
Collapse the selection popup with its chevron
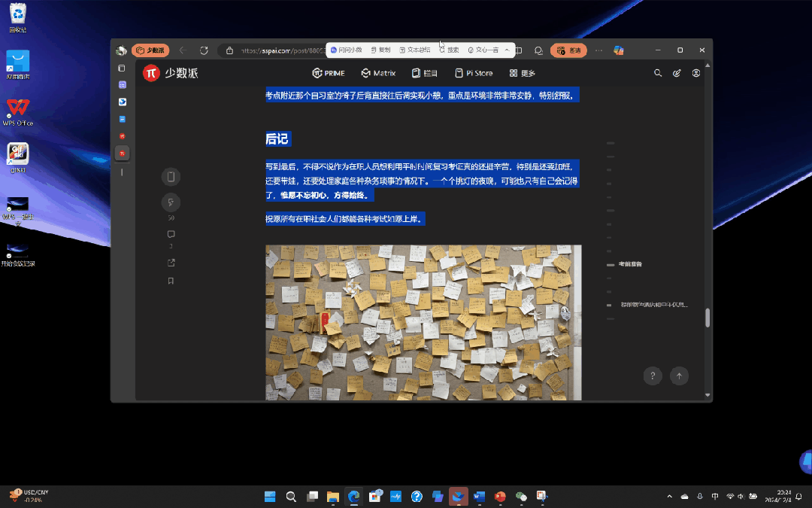point(507,50)
